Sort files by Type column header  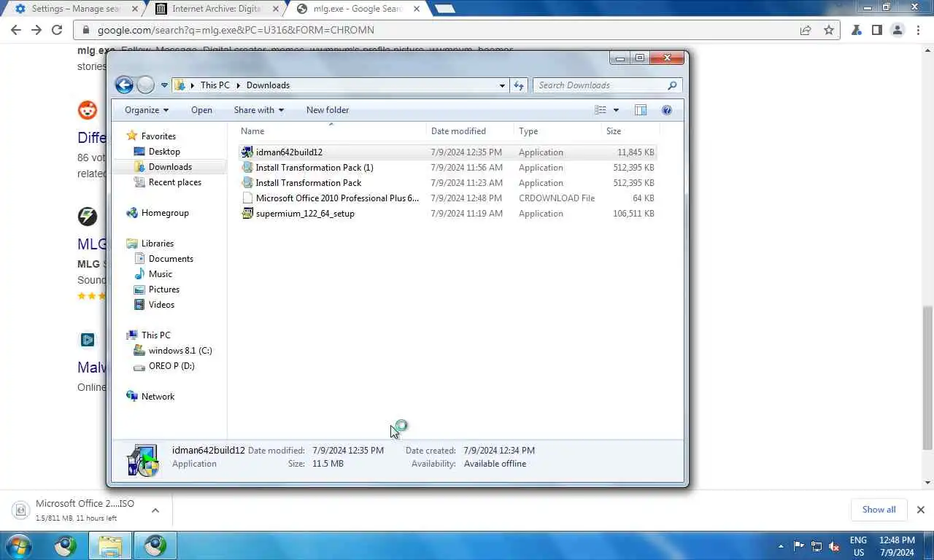557,131
